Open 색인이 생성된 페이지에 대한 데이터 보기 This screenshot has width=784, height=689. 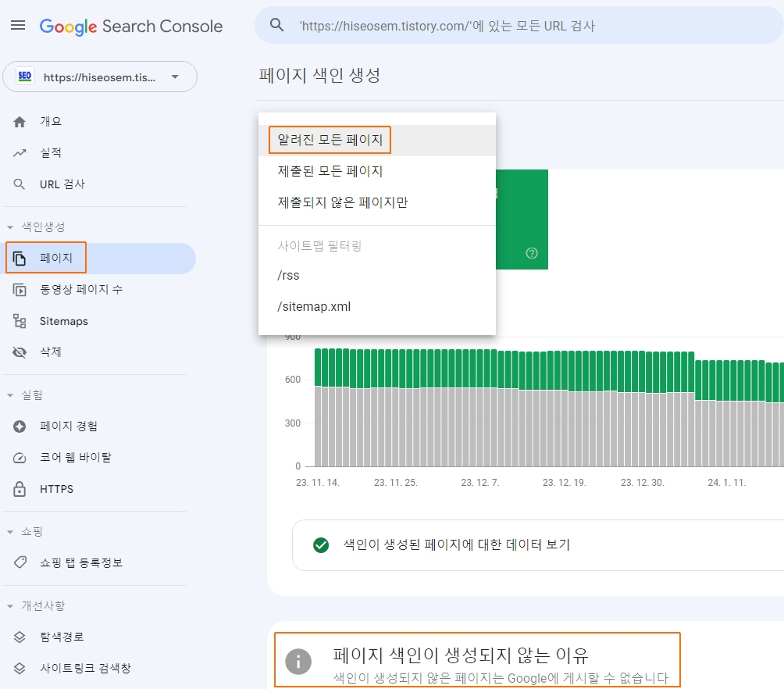[x=457, y=544]
